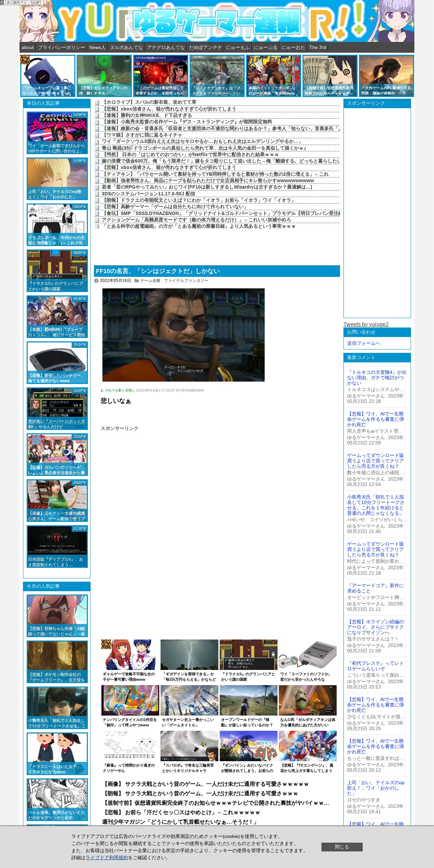434x868 pixels.
Task: Click the ゆるゲーマー速報 site banner
Action: click(x=217, y=21)
